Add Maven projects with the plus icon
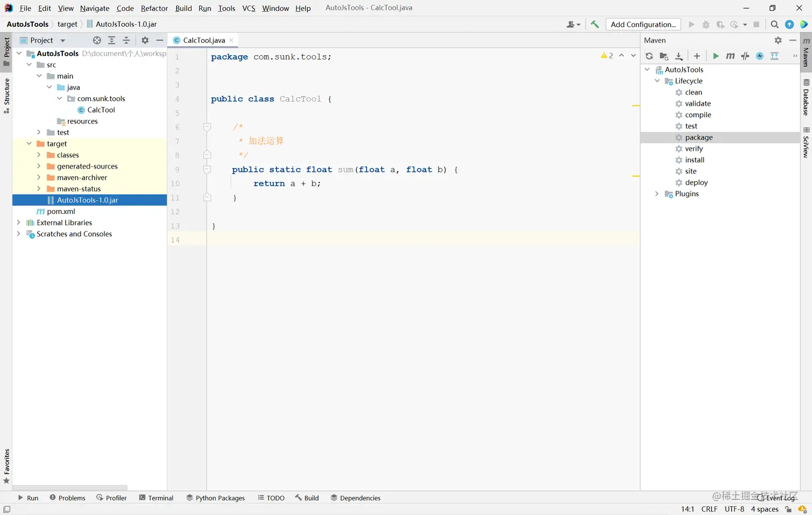Screen dimensions: 812x515 click(697, 56)
